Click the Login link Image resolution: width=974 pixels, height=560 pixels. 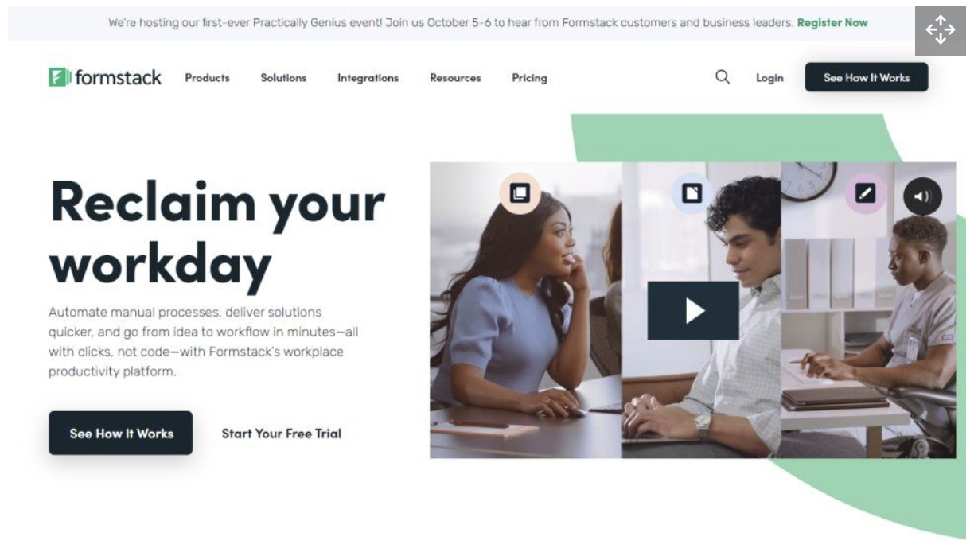tap(769, 78)
